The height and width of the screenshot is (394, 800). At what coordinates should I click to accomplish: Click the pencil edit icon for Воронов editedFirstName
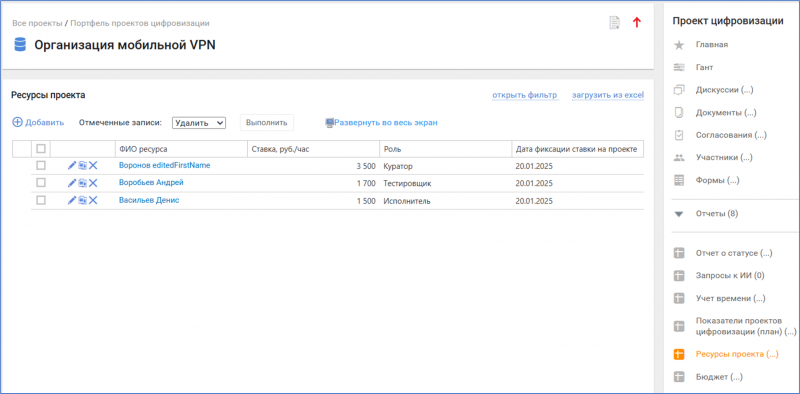(72, 165)
